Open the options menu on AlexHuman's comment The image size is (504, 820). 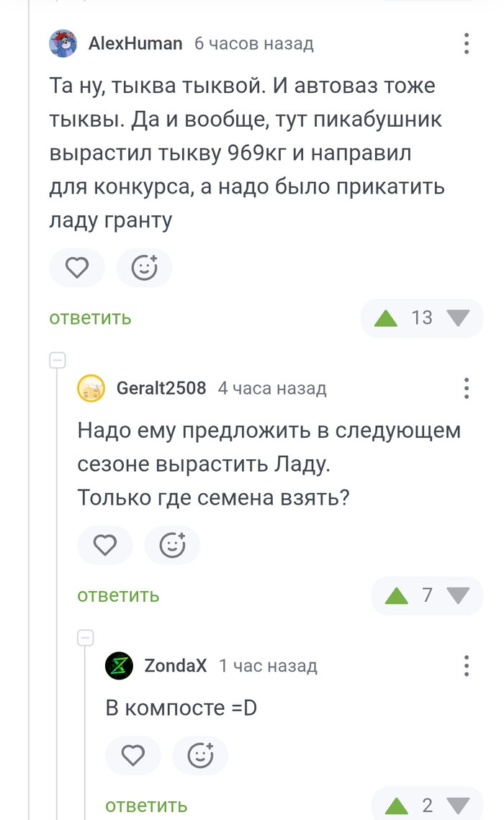point(467,43)
